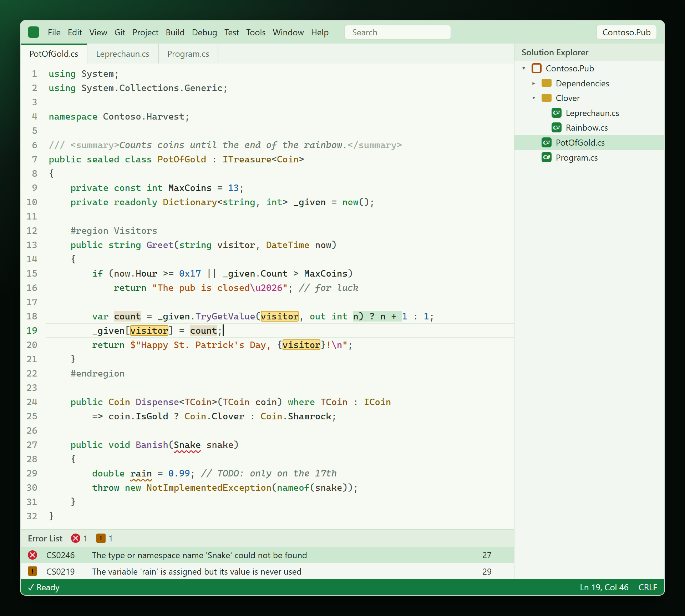Screen dimensions: 685x616
Task: Collapse the Contoso.Pub solution node
Action: coord(524,68)
